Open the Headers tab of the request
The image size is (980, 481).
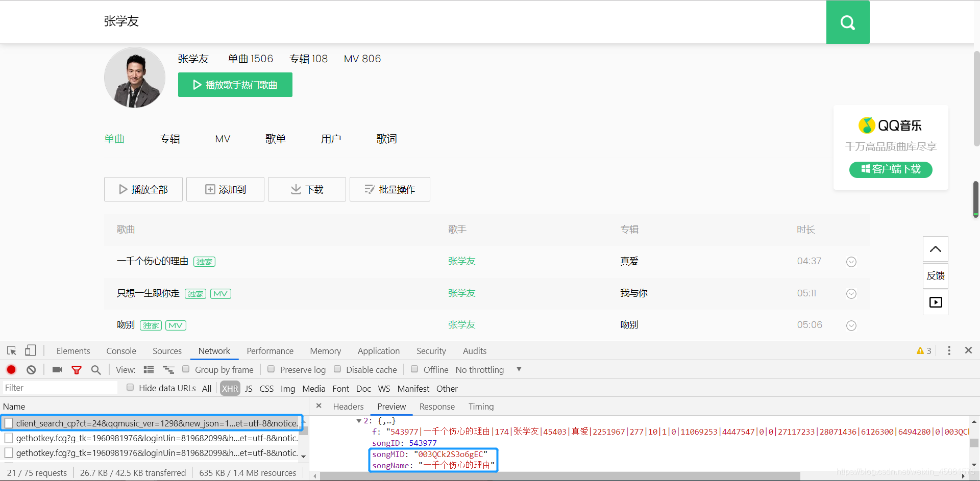tap(348, 407)
